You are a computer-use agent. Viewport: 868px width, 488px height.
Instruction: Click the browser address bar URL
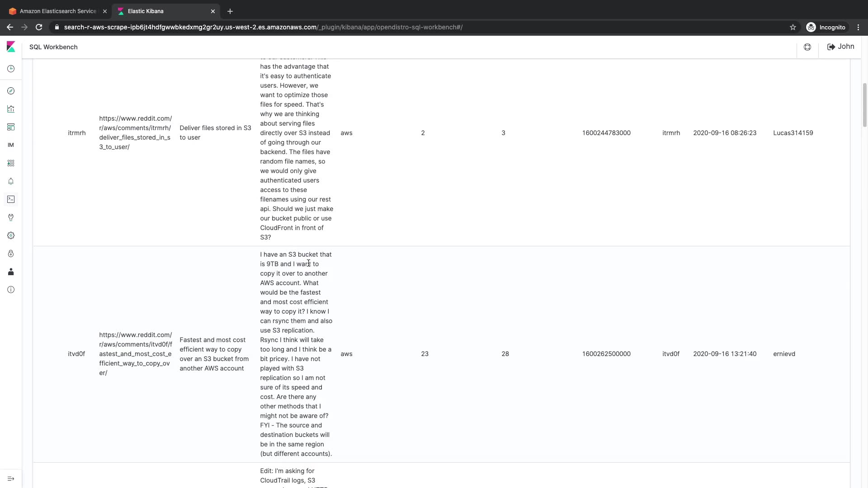(x=262, y=27)
